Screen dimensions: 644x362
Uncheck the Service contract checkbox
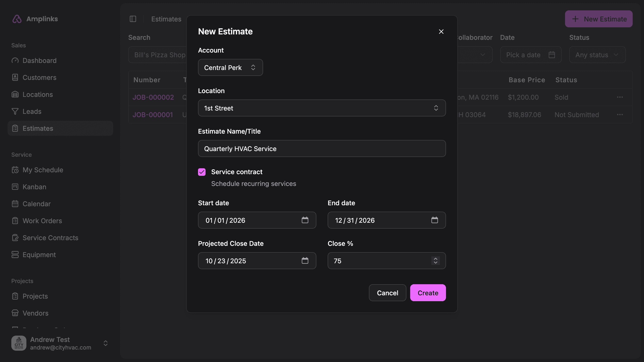click(202, 172)
